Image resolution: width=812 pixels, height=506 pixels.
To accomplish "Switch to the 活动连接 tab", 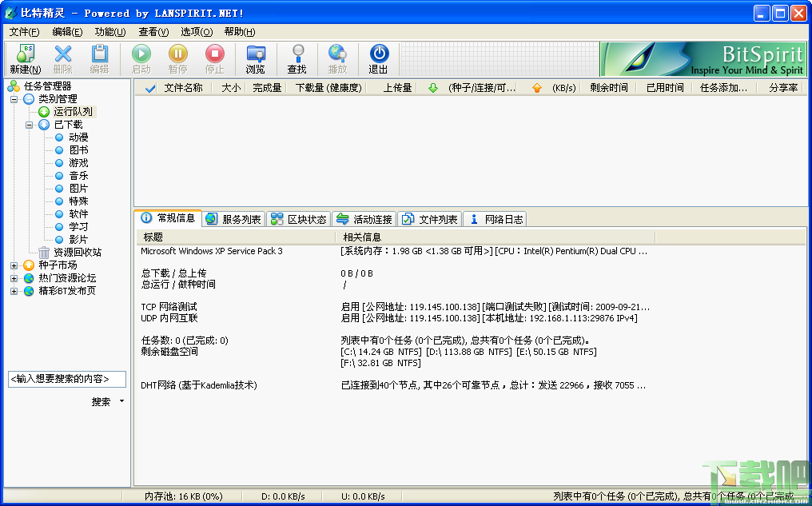I will pyautogui.click(x=364, y=219).
